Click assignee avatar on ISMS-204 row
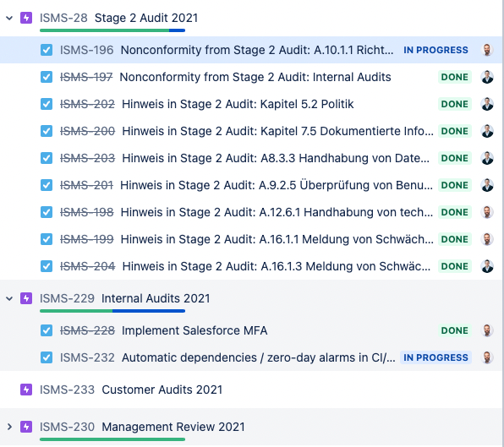The height and width of the screenshot is (447, 504). click(487, 266)
